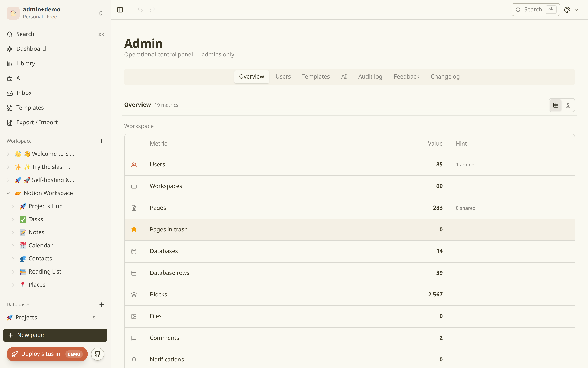Expand the Try the slash page
Image resolution: width=588 pixels, height=368 pixels.
tap(8, 167)
